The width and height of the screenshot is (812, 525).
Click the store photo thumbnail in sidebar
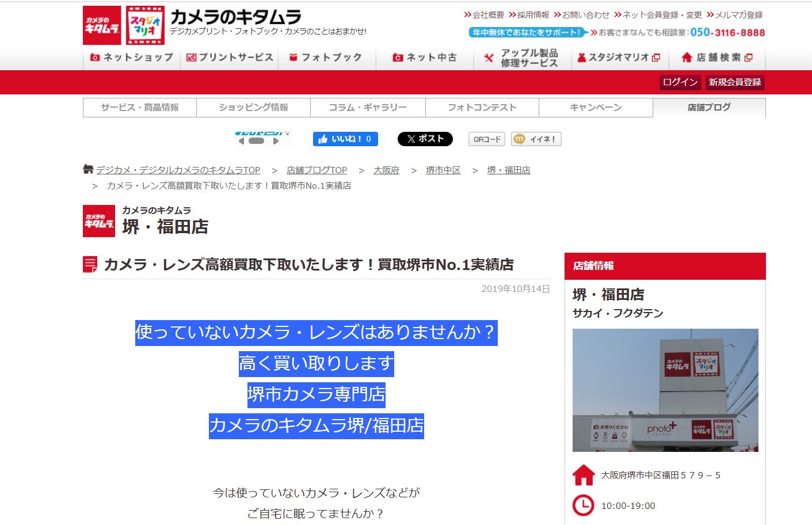click(665, 390)
